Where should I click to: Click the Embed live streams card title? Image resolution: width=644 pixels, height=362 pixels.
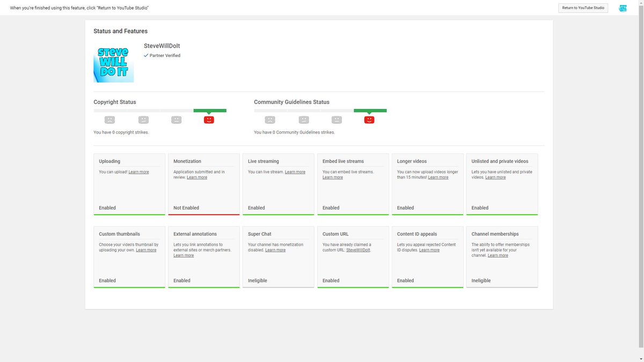(x=343, y=161)
